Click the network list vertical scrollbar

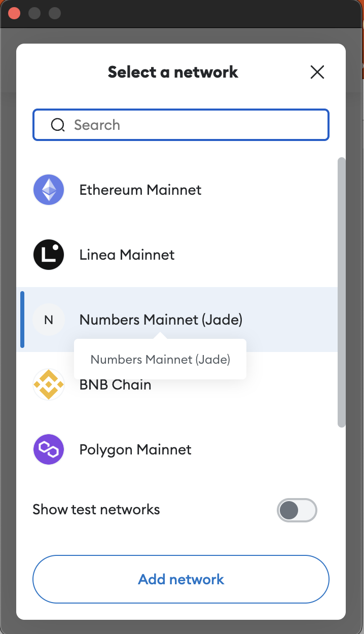click(x=342, y=292)
